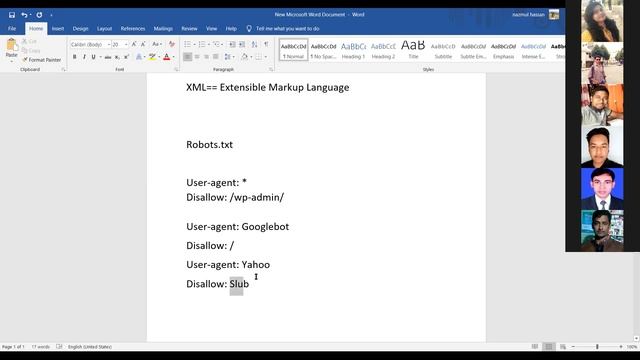Switch to the Insert tab
This screenshot has height=360, width=640.
tap(58, 29)
